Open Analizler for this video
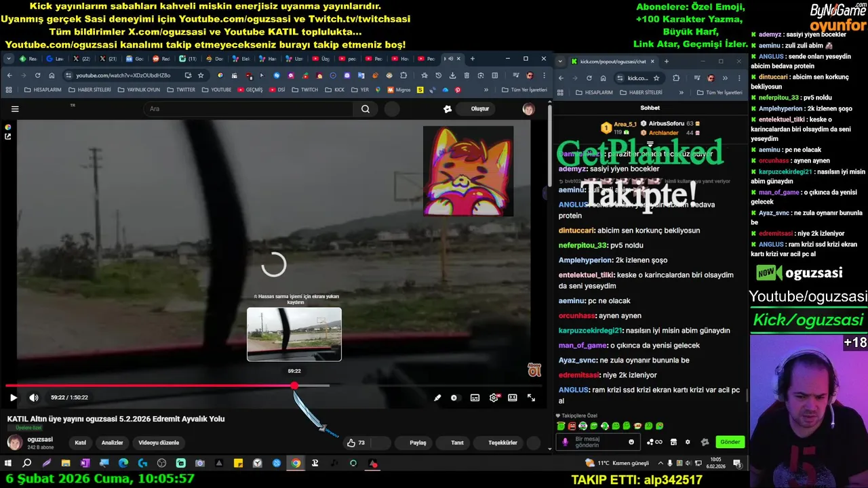868x488 pixels. 112,443
